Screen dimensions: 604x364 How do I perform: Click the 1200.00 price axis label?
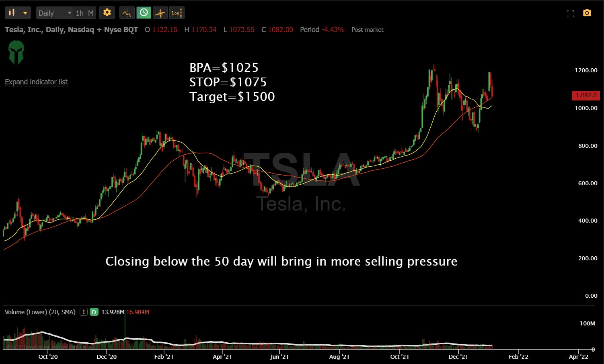[x=586, y=70]
